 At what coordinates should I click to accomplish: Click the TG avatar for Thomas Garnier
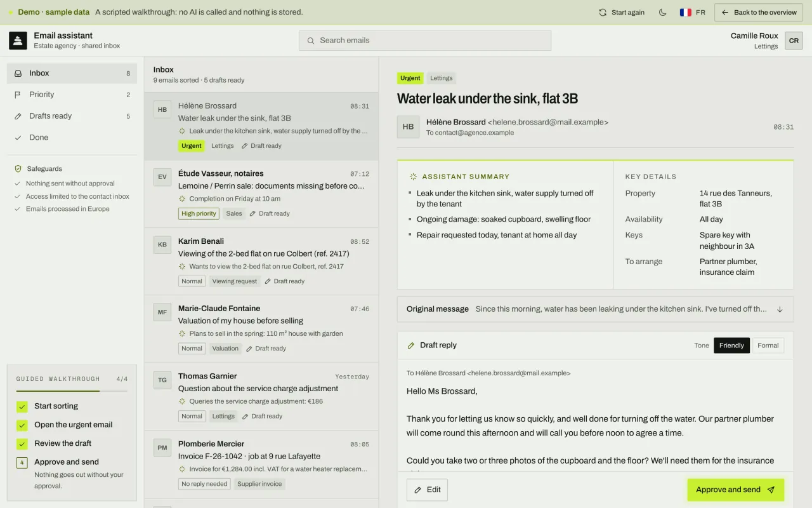pyautogui.click(x=162, y=380)
